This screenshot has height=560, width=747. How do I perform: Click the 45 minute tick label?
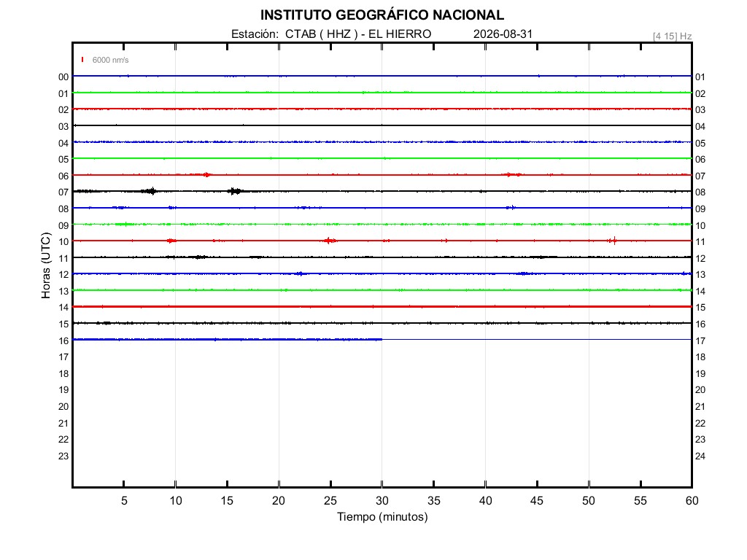point(537,500)
